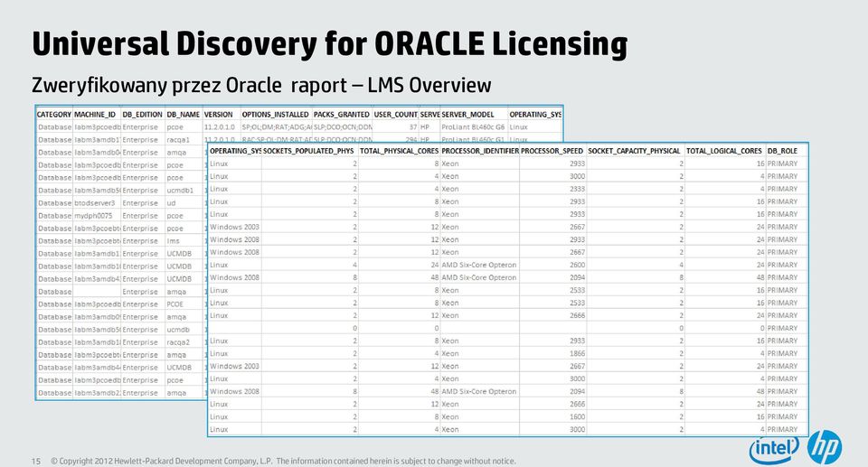Select the 'racqa2' database name cell
868x467 pixels.
pyautogui.click(x=178, y=342)
